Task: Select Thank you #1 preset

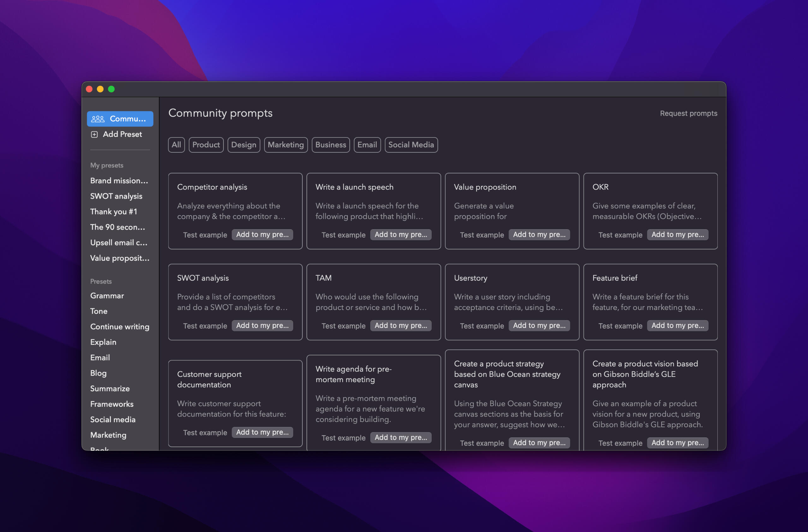Action: (113, 211)
